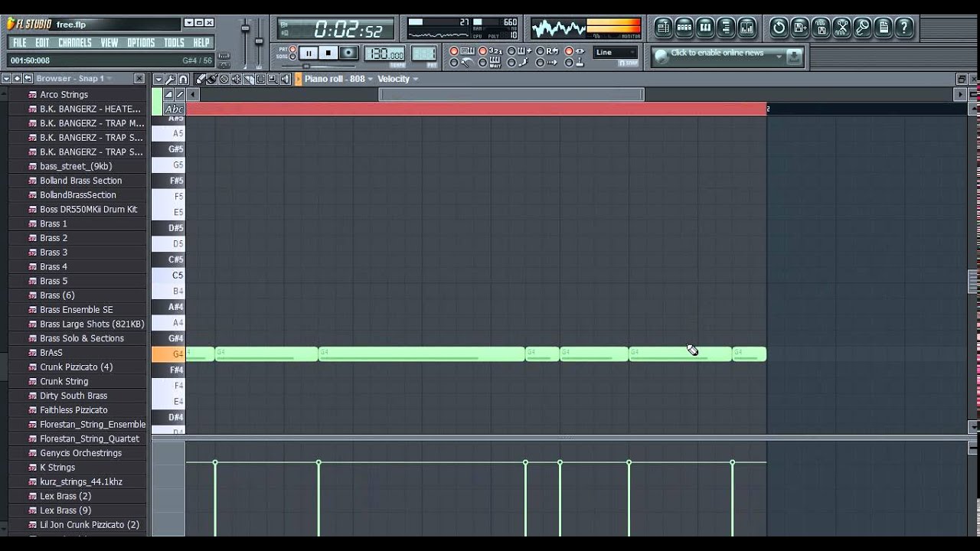Click browser reread up-arrow icon
Image resolution: width=980 pixels, height=551 pixels.
(x=17, y=78)
